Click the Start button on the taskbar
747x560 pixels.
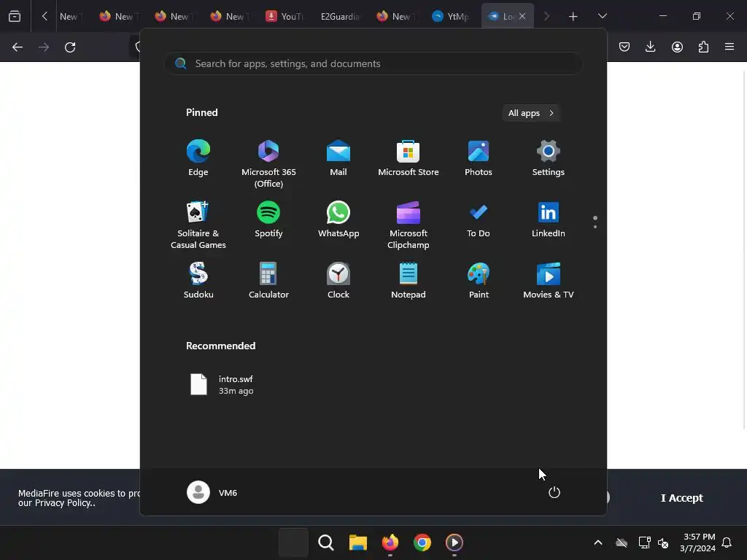(293, 542)
